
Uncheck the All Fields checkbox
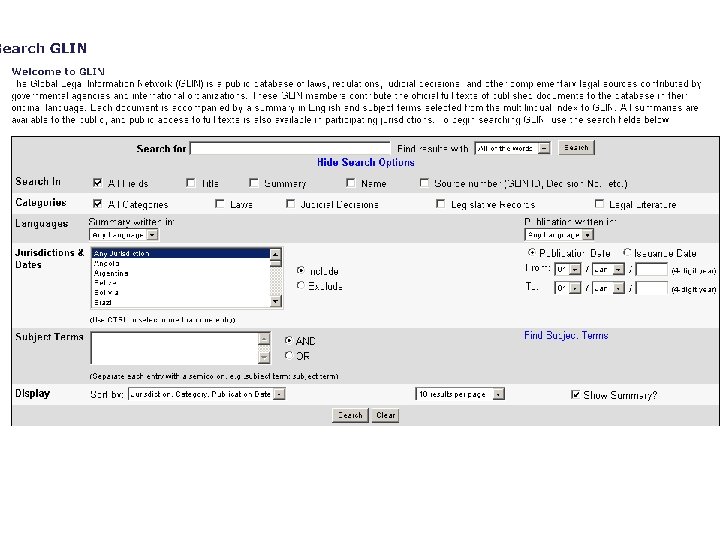pyautogui.click(x=97, y=183)
